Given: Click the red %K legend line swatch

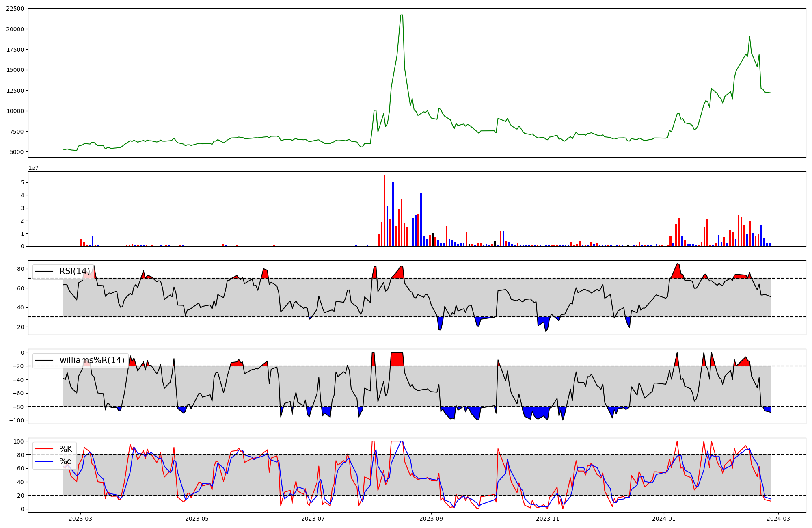Looking at the screenshot, I should [45, 449].
